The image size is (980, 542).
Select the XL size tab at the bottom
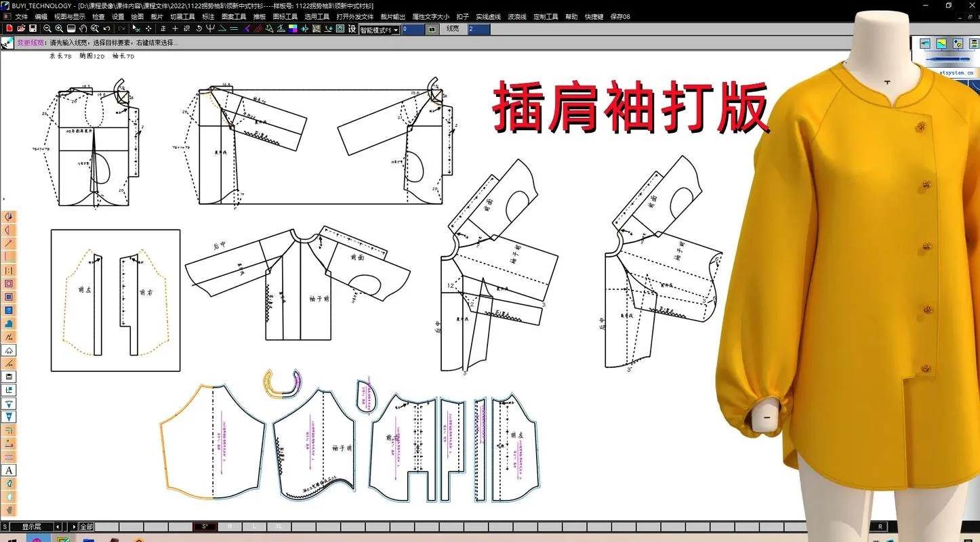[279, 526]
